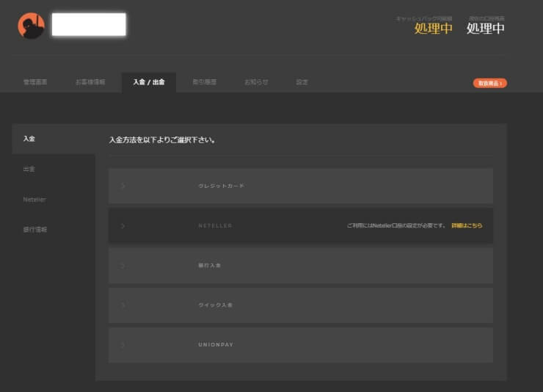The image size is (543, 392).
Task: Click the yellow 詳細はこちら link
Action: 467,225
